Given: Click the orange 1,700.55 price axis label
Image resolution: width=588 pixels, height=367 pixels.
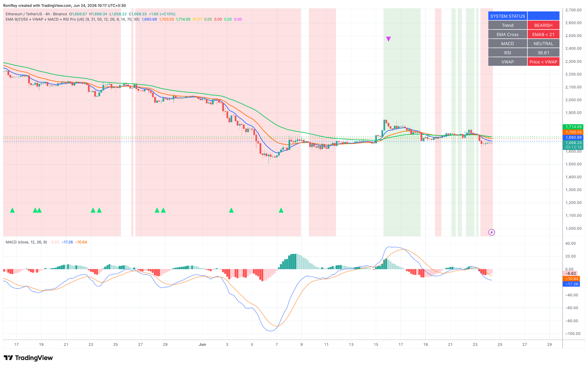Looking at the screenshot, I should [573, 132].
